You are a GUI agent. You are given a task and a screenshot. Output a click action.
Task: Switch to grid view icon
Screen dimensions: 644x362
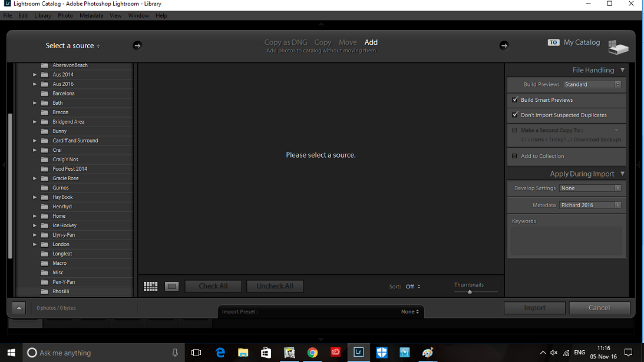(x=150, y=286)
